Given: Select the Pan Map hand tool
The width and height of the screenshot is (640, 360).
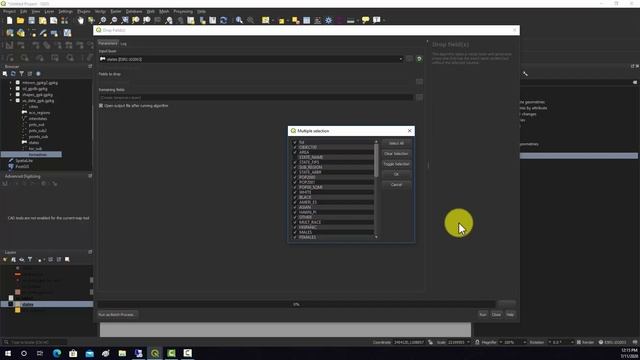Looking at the screenshot, I should (80, 20).
